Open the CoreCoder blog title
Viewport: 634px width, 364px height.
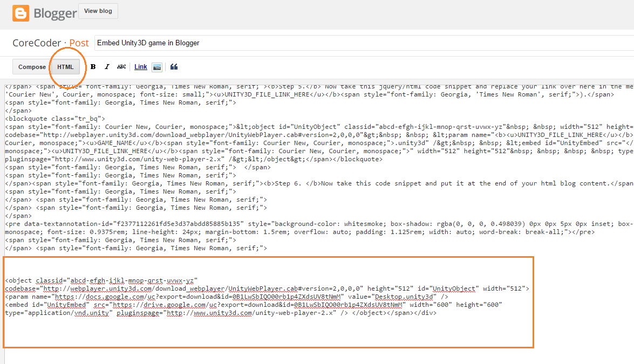(x=36, y=43)
